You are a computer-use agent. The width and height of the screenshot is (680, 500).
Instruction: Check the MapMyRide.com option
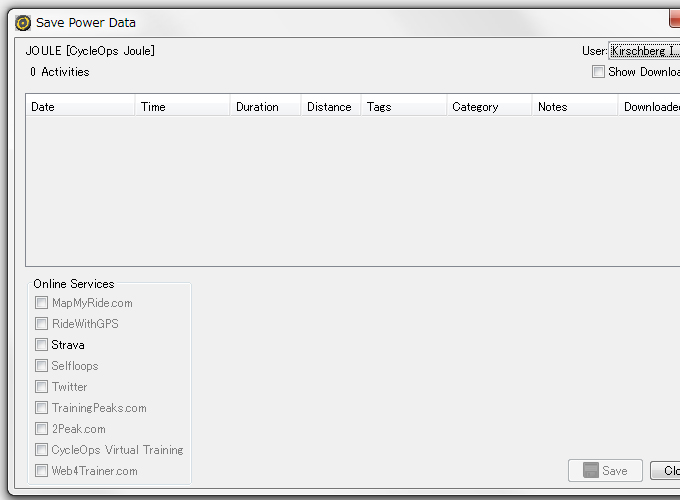(x=41, y=303)
